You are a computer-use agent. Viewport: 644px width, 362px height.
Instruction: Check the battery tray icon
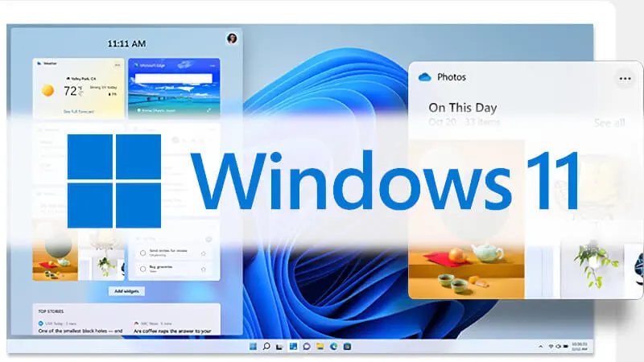tap(566, 347)
